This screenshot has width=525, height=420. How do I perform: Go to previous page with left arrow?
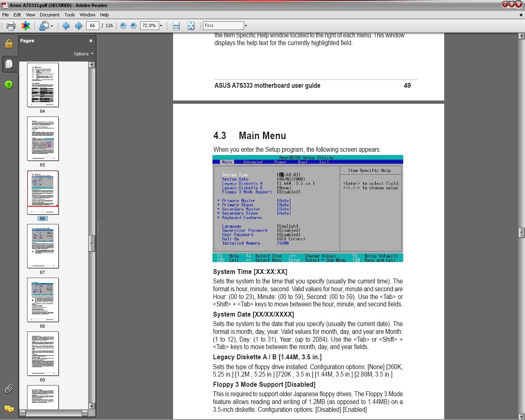click(66, 26)
